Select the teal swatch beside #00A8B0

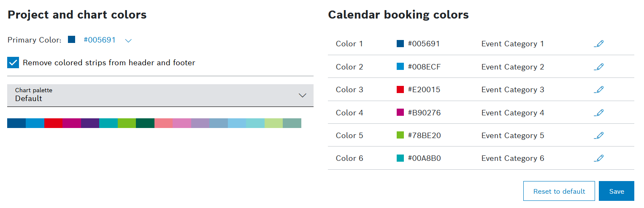coord(400,158)
